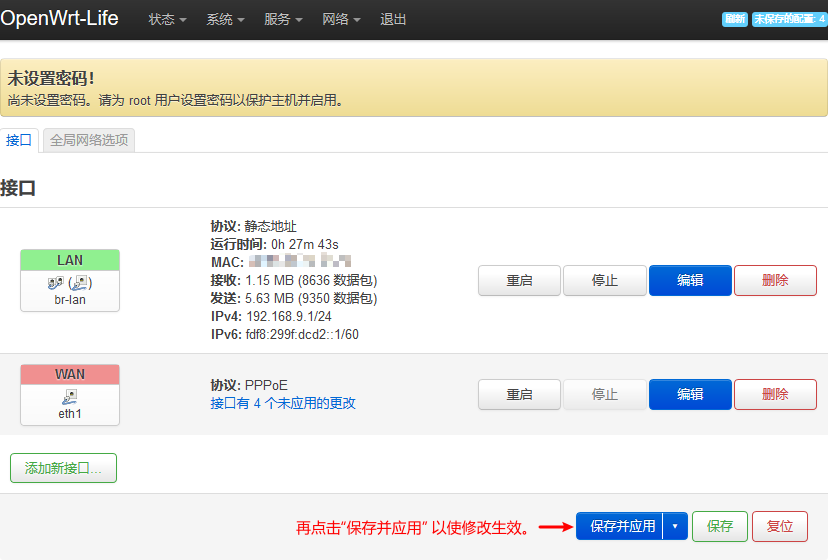Click the WAN eth1 port icon
The width and height of the screenshot is (828, 560).
(69, 397)
